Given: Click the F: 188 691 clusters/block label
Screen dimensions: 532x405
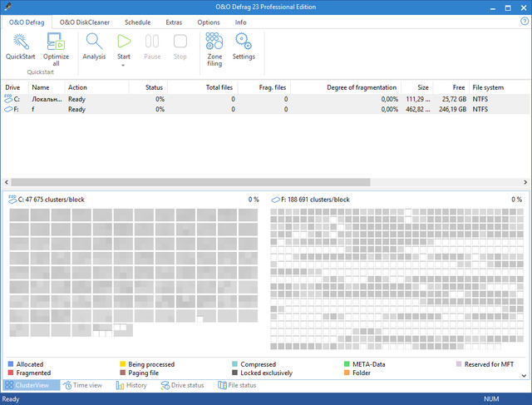Looking at the screenshot, I should (x=315, y=200).
